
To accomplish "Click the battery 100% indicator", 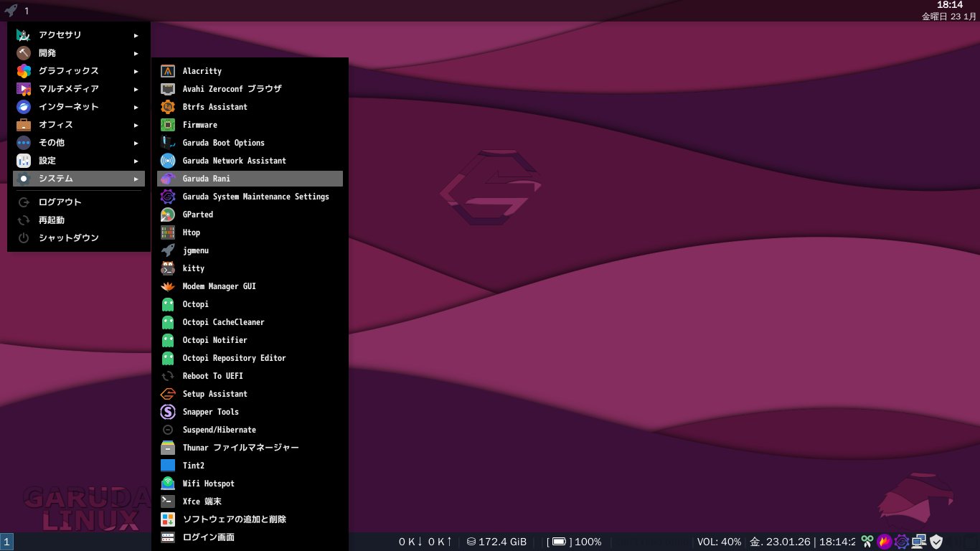I will (574, 542).
